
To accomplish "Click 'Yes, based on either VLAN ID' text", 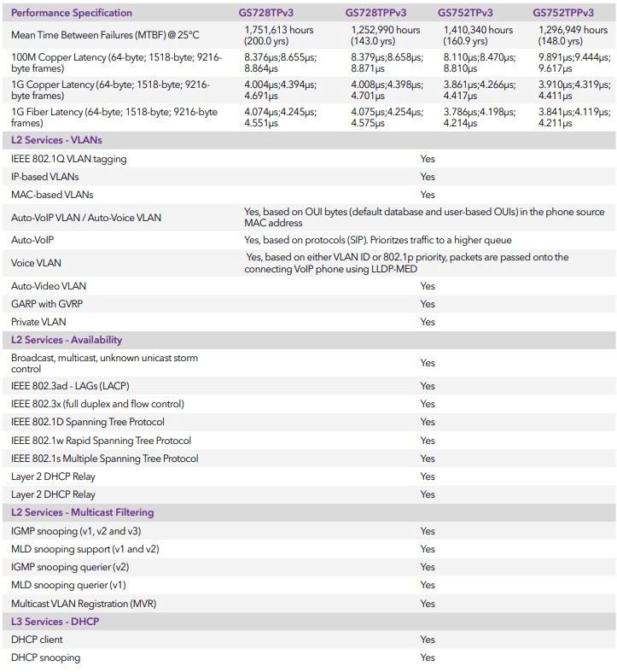I will coord(406,263).
